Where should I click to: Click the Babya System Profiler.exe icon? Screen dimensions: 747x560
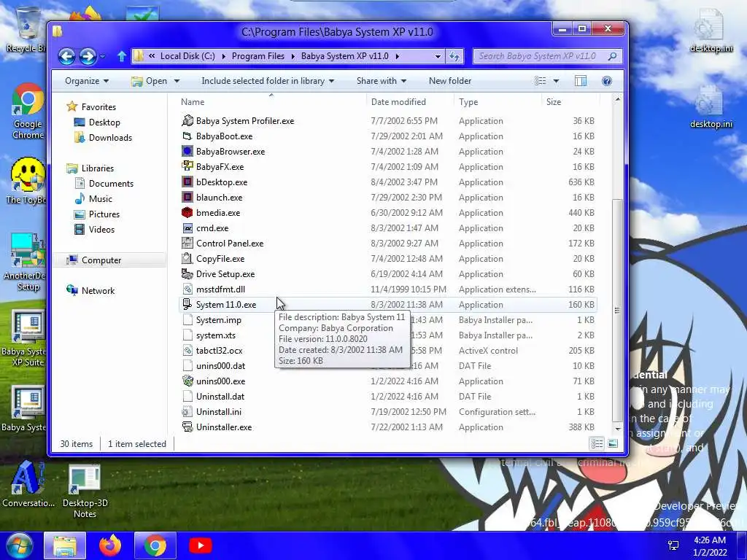[187, 121]
